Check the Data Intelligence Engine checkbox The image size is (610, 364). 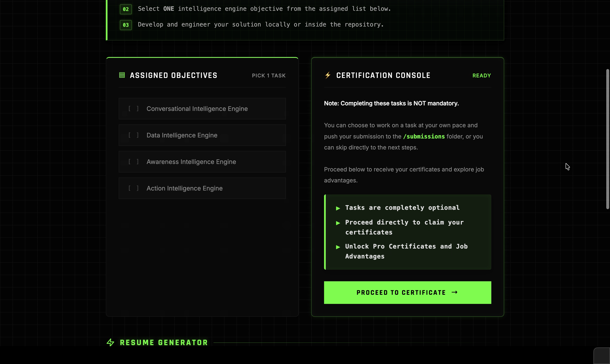click(134, 135)
